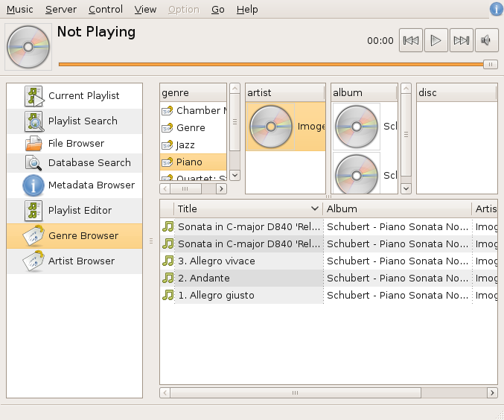Screen dimensions: 504x420
Task: Click the Play button
Action: click(436, 40)
